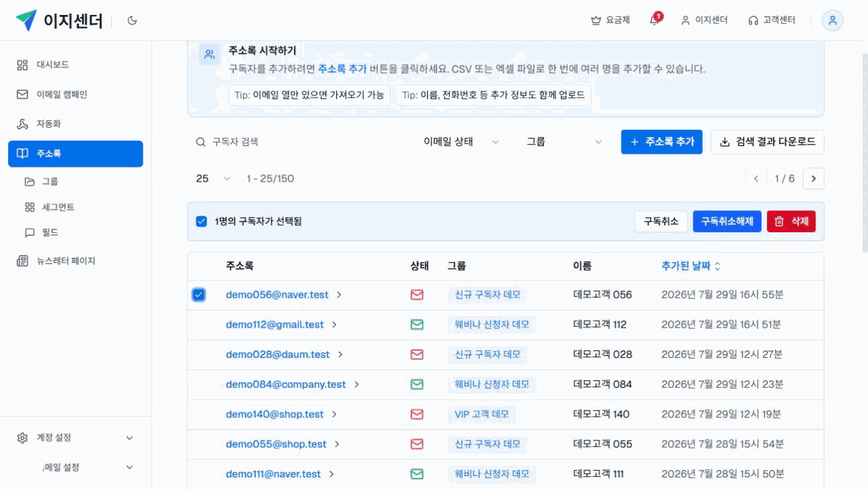
Task: Click the 주소록 추가 button
Action: pos(661,142)
